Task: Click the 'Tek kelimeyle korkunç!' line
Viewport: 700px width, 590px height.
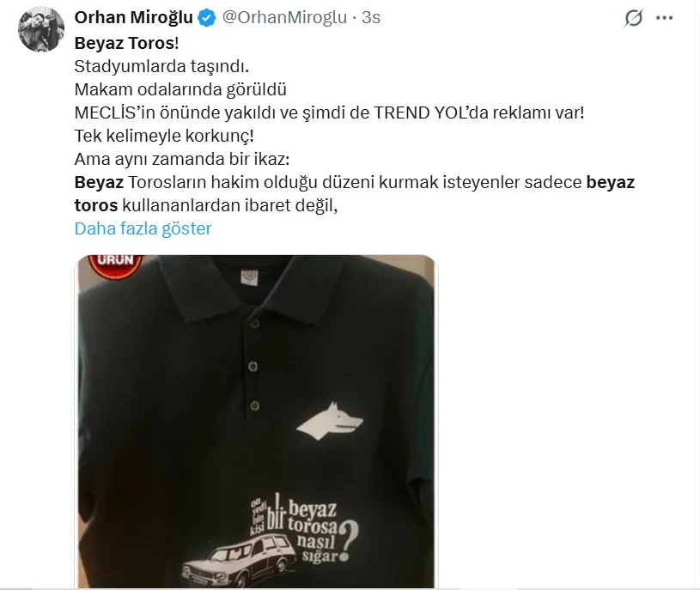Action: pos(164,136)
